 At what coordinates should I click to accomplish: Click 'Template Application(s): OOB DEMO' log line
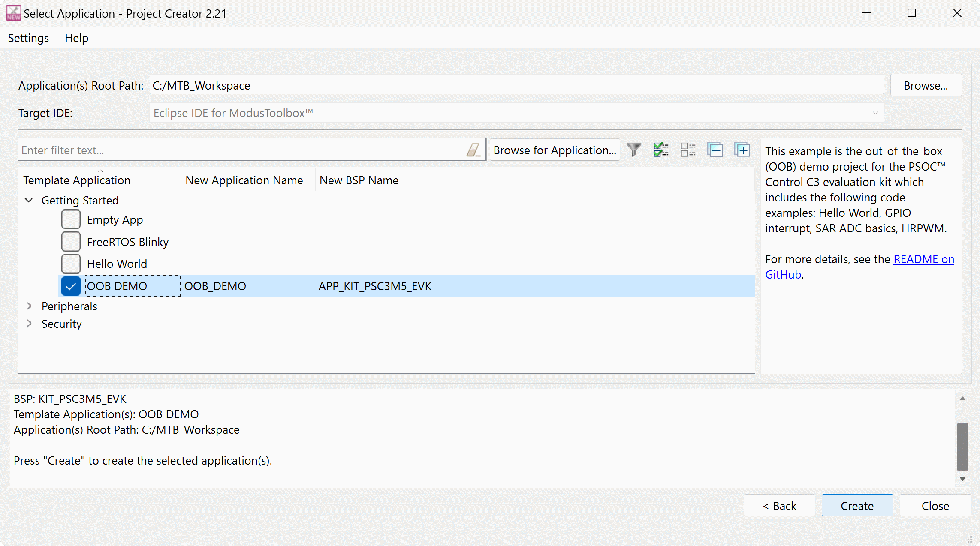click(x=106, y=414)
